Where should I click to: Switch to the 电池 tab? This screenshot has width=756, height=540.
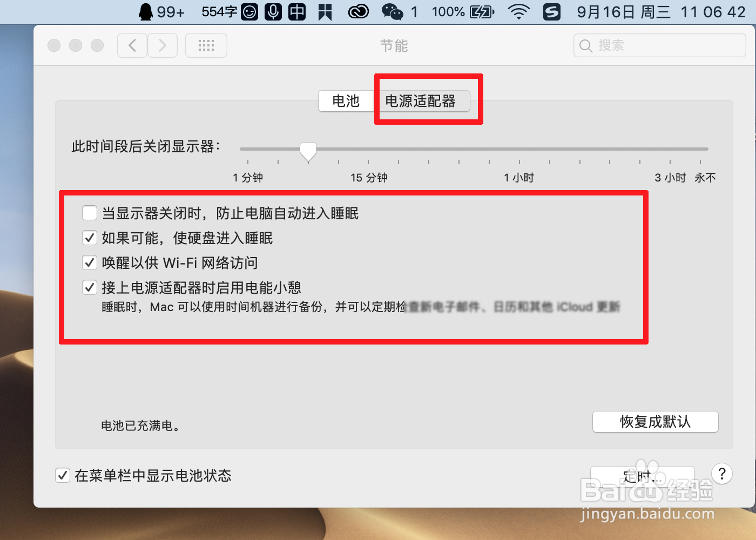click(346, 101)
